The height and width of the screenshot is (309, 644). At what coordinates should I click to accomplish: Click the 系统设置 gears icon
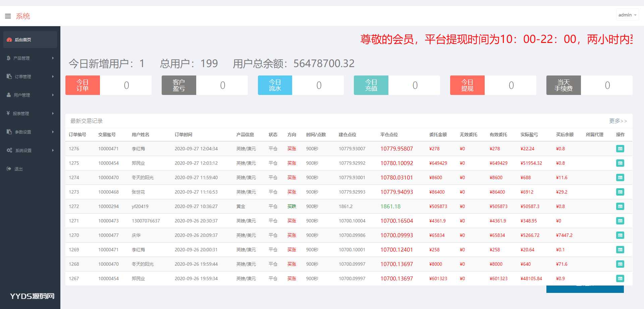click(9, 150)
